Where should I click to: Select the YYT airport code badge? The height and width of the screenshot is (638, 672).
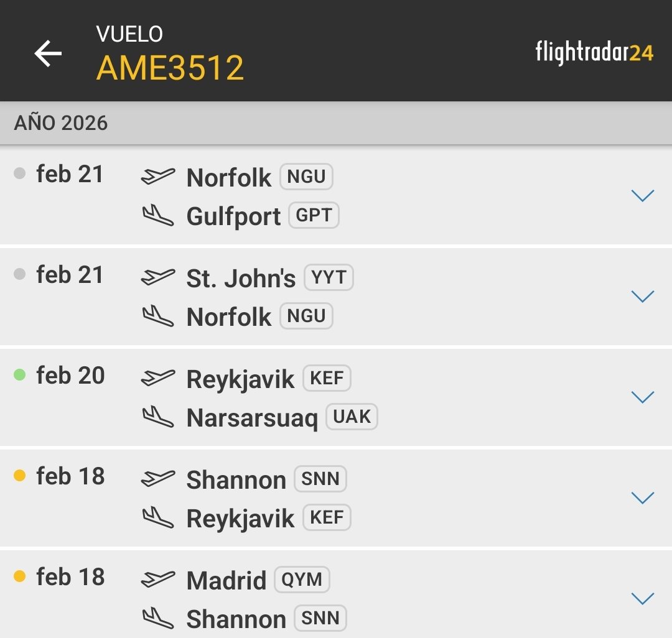coord(329,277)
